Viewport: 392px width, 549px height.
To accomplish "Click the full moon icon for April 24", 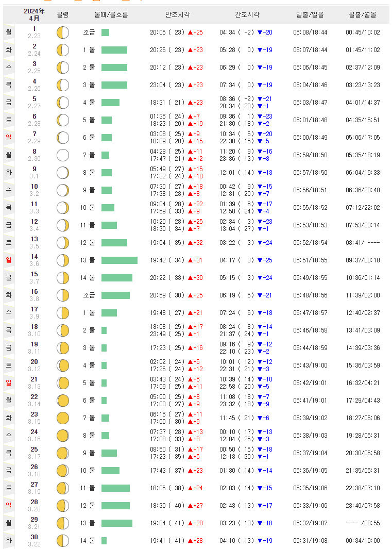I will [62, 436].
